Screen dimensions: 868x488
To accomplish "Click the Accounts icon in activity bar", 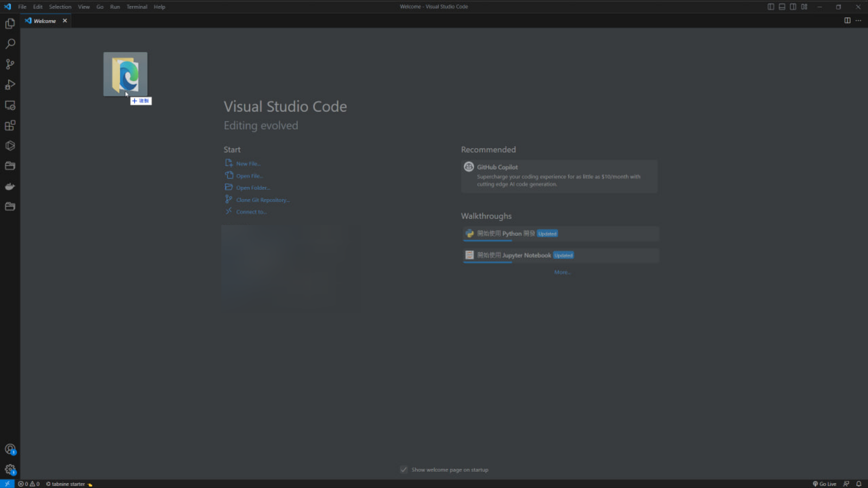I will coord(10,449).
